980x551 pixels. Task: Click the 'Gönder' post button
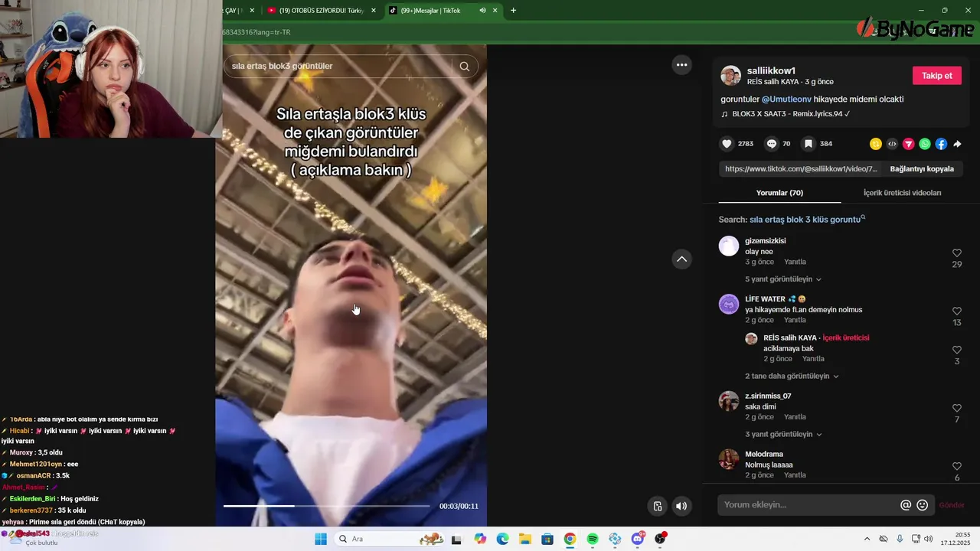tap(952, 505)
